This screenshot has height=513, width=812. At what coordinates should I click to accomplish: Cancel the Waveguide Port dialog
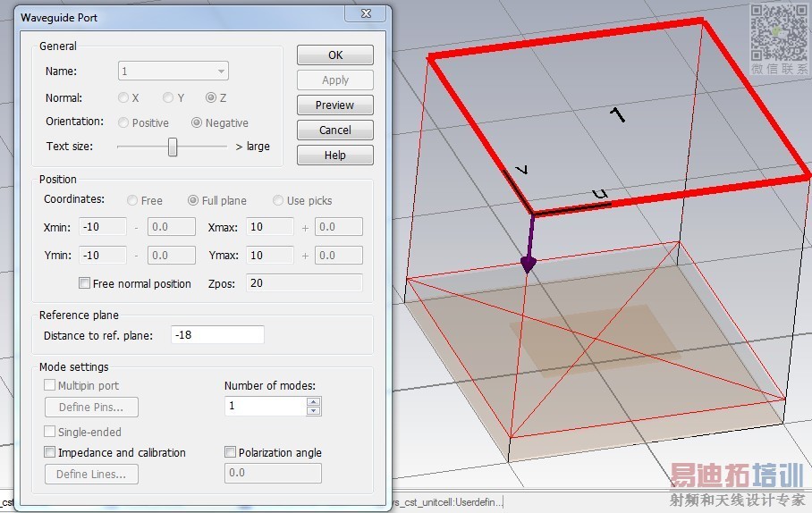[335, 130]
